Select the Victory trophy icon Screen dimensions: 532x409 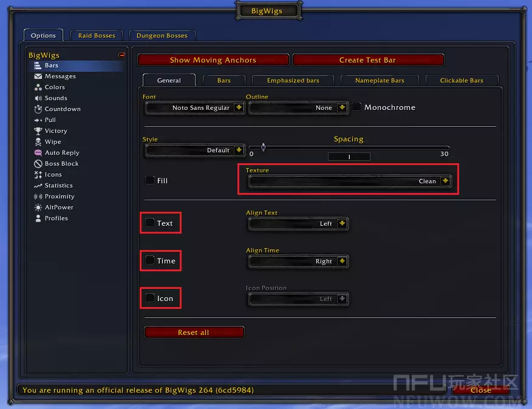(x=39, y=131)
